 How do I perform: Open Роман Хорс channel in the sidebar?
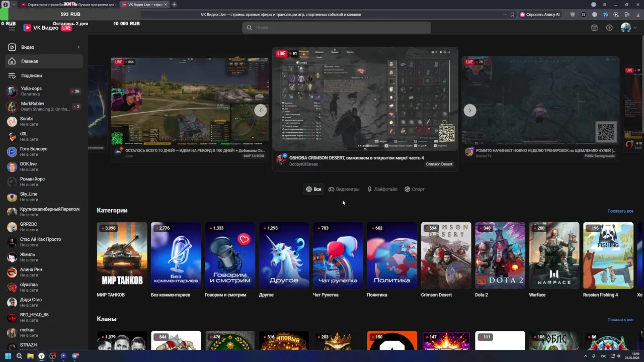pos(44,182)
